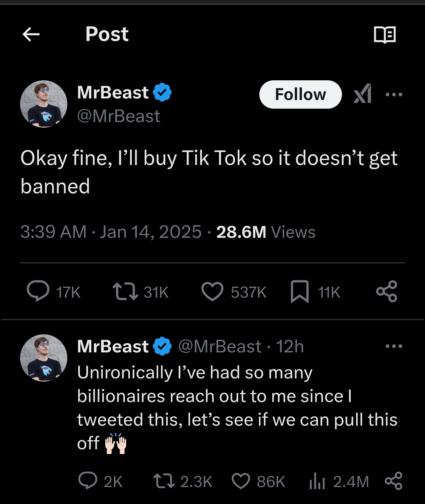425x504 pixels.
Task: Bookmark the main post
Action: click(x=300, y=293)
